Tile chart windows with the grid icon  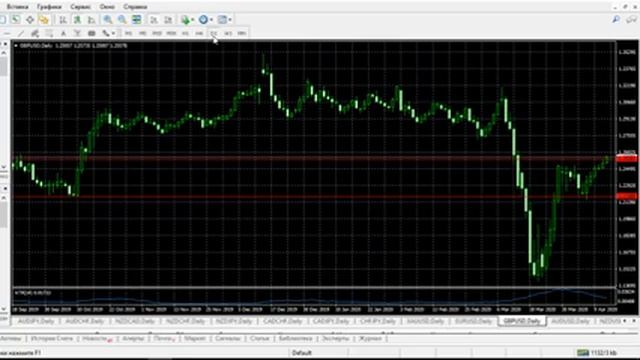click(137, 20)
